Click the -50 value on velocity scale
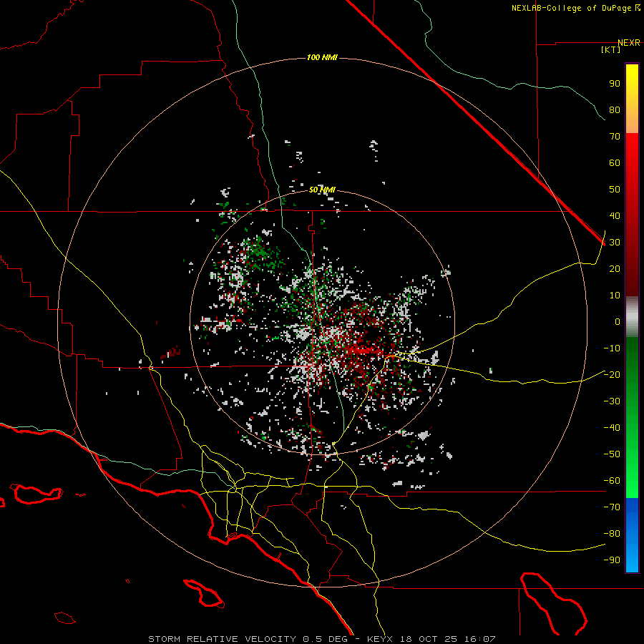The height and width of the screenshot is (644, 644). (612, 454)
